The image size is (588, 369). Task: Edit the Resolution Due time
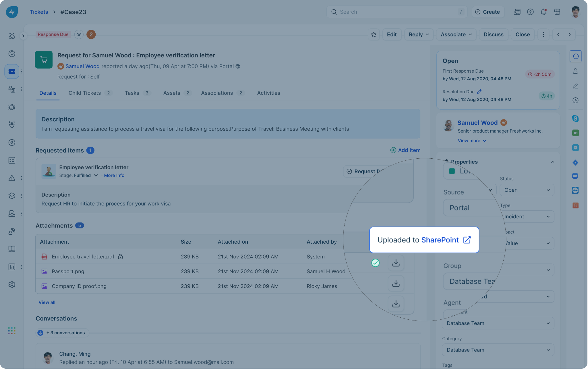coord(479,92)
